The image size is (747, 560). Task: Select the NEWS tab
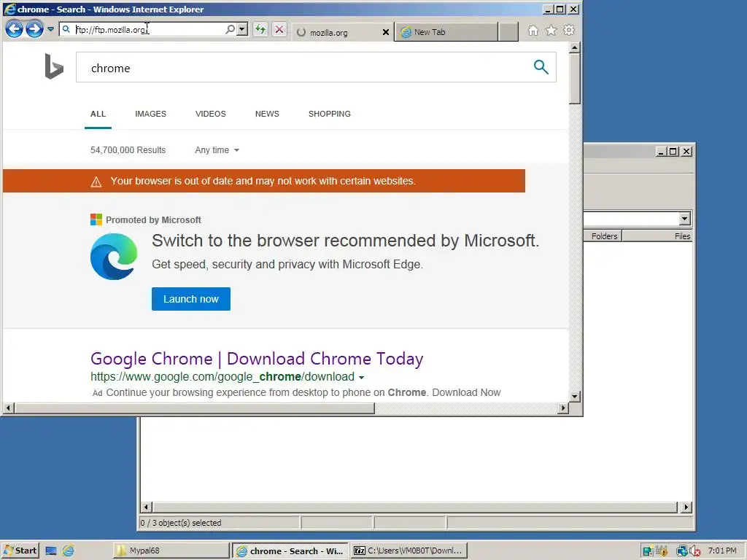(267, 114)
